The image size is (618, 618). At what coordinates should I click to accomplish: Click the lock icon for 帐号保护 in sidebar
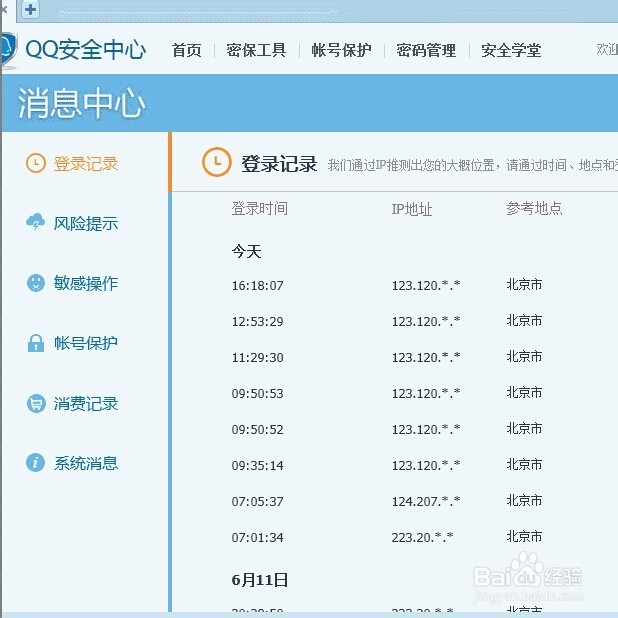(x=36, y=343)
